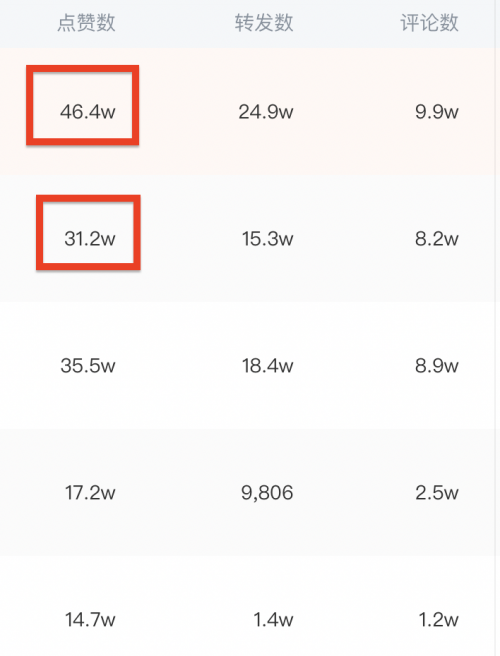Click the 8.9w comments value

click(437, 366)
